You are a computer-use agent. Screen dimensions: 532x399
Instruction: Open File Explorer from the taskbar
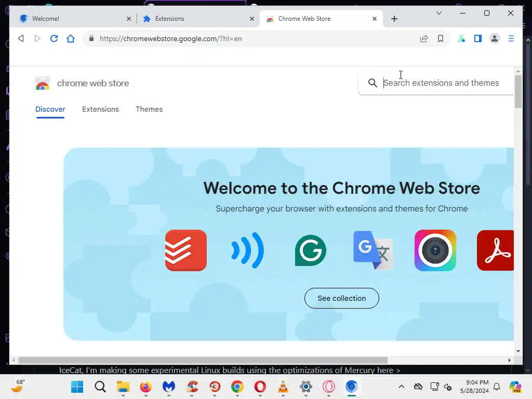[123, 387]
